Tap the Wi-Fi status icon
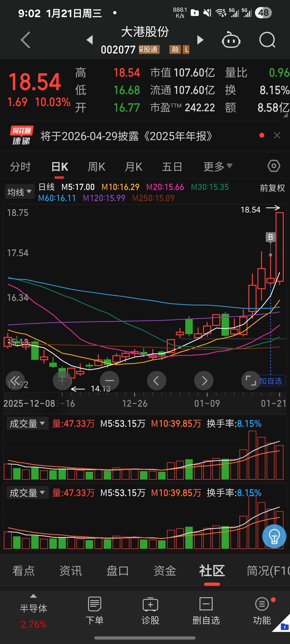The image size is (290, 644). 221,12
